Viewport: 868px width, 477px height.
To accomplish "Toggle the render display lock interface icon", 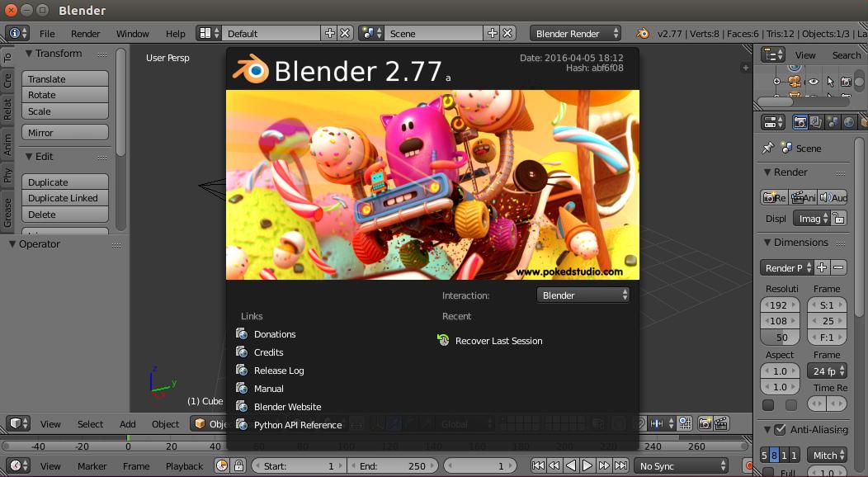I will pyautogui.click(x=839, y=219).
